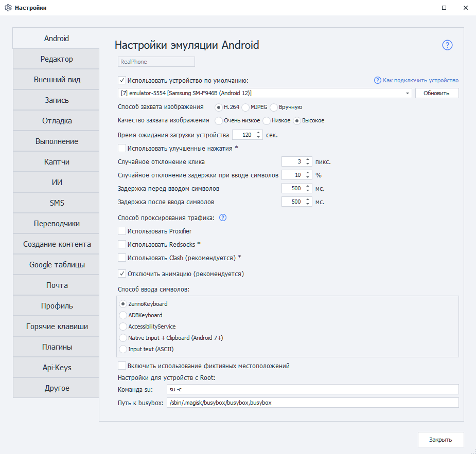Open the "Создание контента" settings tab
The width and height of the screenshot is (476, 454).
[x=56, y=244]
